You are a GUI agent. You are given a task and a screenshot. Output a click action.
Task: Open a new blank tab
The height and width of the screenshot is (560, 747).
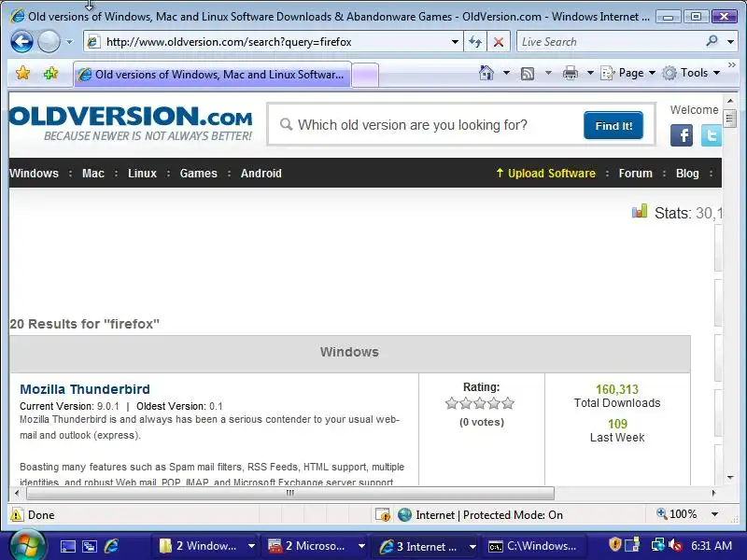pos(365,76)
